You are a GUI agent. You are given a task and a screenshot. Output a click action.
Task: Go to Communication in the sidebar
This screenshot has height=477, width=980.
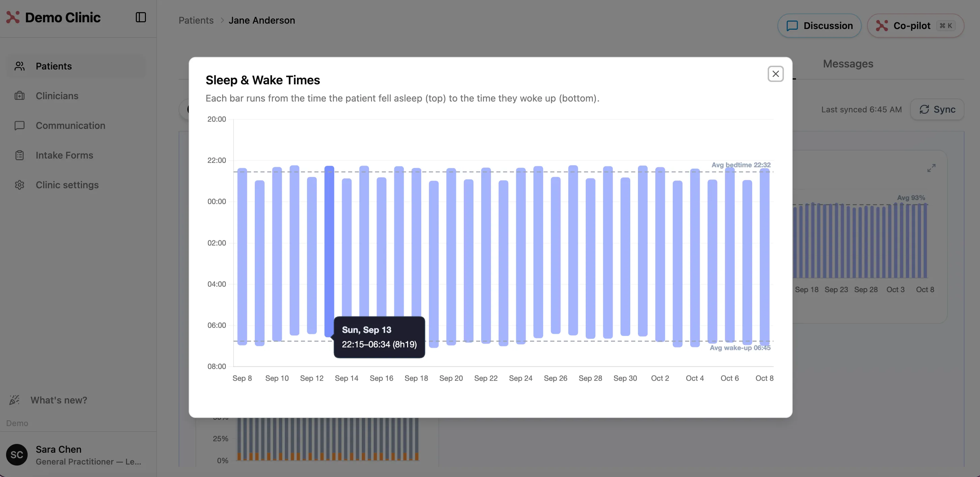(76, 125)
